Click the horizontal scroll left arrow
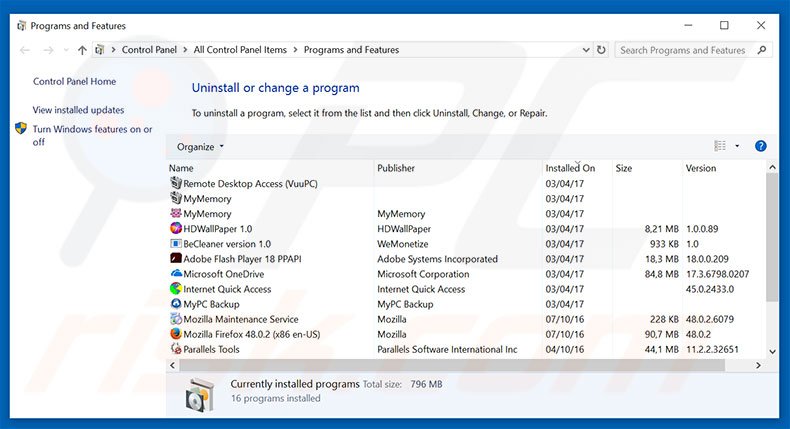Screen dimensions: 790x429 [x=172, y=365]
